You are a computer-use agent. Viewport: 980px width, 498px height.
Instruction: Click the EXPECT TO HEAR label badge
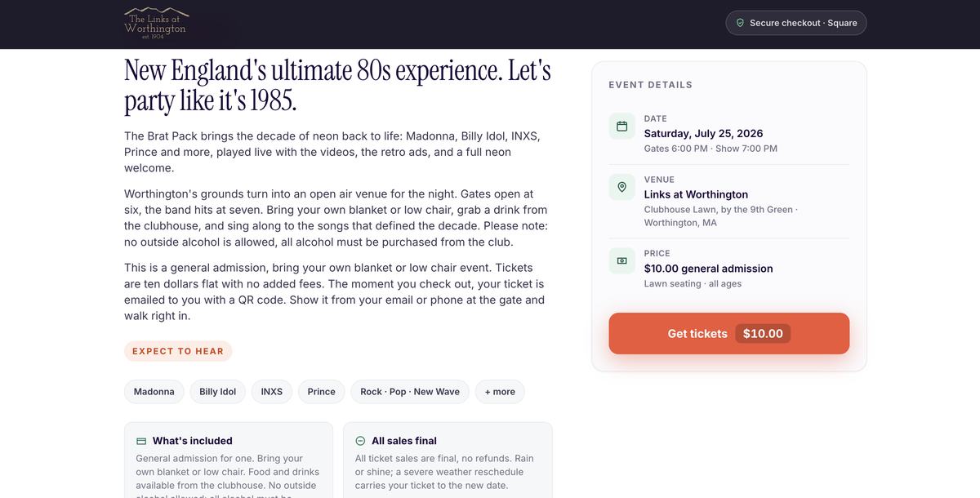[x=178, y=351]
